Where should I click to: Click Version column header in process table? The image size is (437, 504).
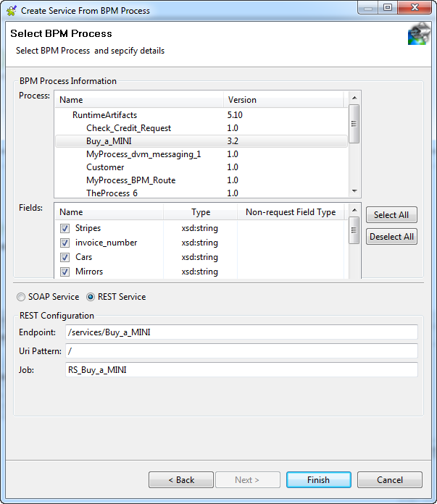(283, 100)
